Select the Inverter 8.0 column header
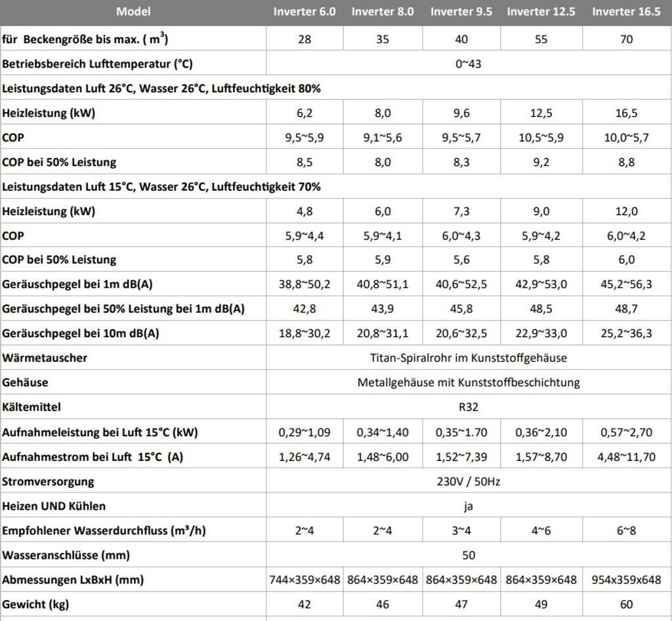 [383, 12]
